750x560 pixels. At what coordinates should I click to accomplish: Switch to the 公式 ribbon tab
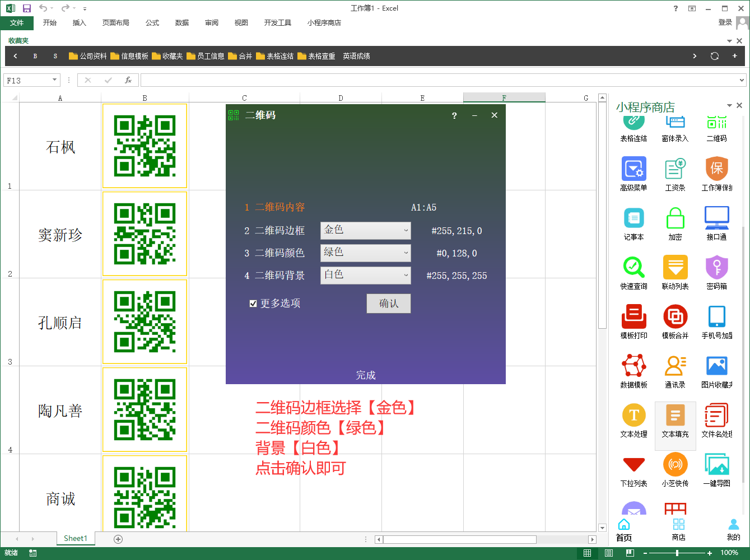coord(152,23)
